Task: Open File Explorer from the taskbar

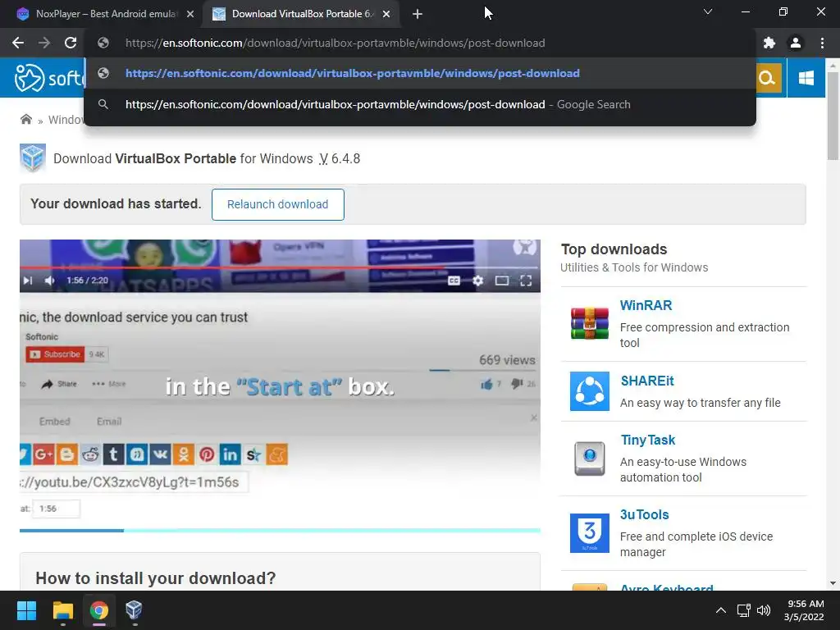Action: coord(62,610)
